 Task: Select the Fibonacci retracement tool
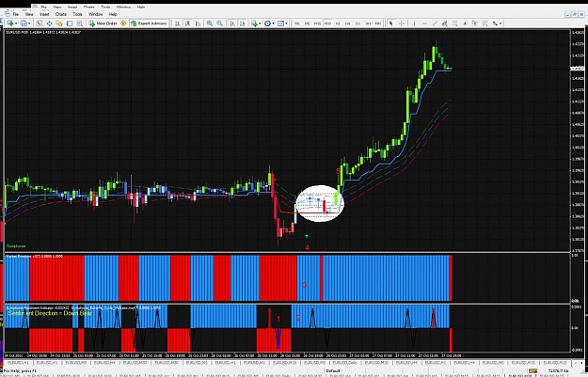coord(454,24)
